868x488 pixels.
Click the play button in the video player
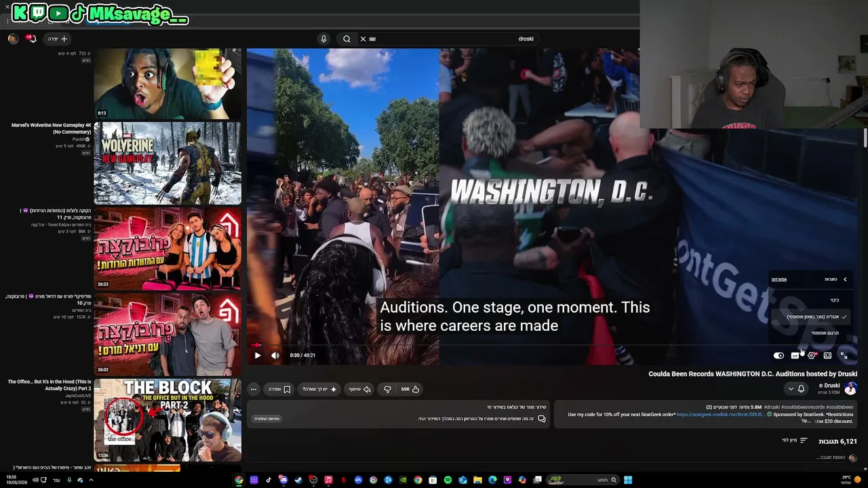258,355
